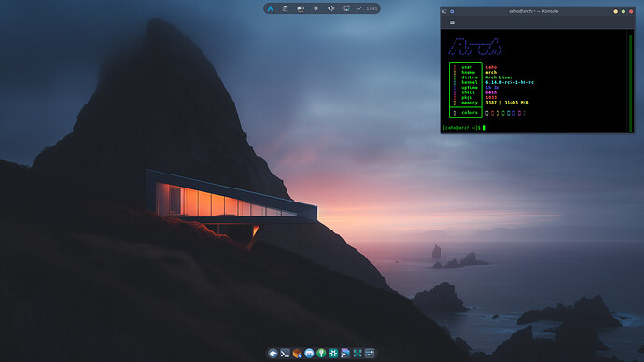Open the Konsole hamburger menu

(452, 22)
